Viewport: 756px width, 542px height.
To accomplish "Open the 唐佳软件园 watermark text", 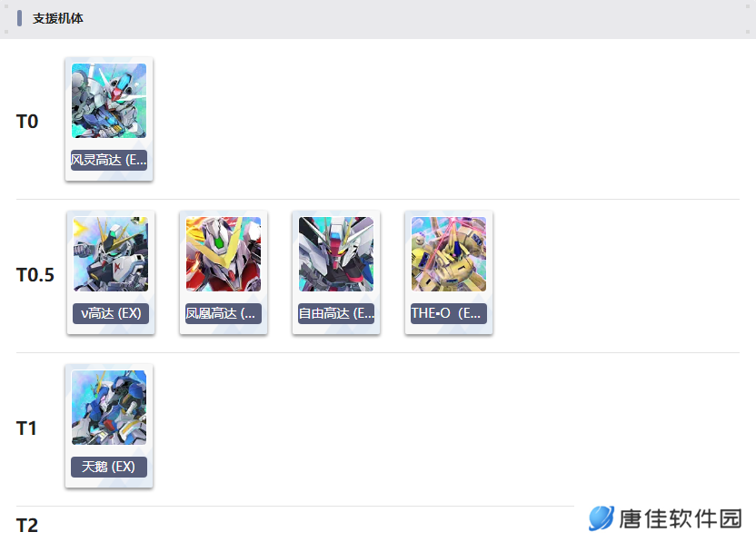I will point(681,519).
